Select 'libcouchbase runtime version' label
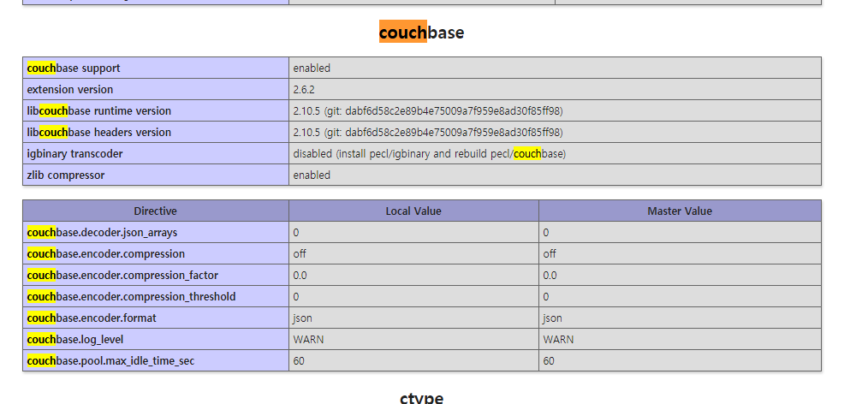The width and height of the screenshot is (868, 404). click(x=99, y=110)
